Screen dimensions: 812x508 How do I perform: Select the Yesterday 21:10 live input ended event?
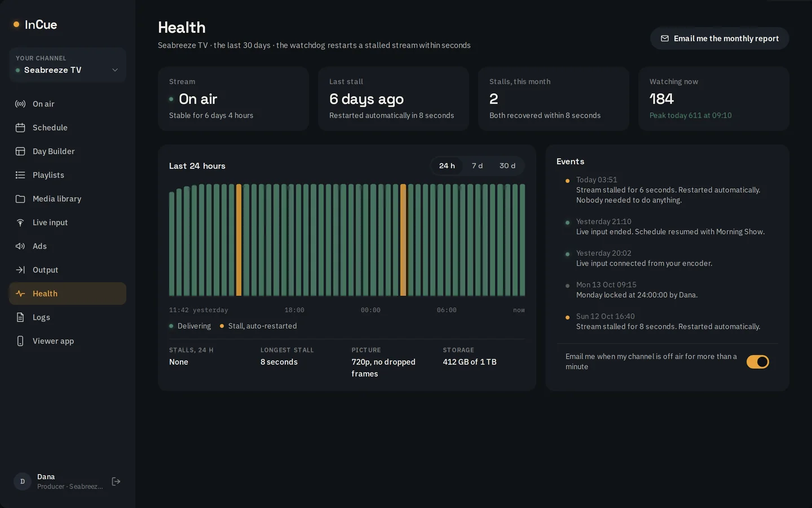(x=667, y=226)
